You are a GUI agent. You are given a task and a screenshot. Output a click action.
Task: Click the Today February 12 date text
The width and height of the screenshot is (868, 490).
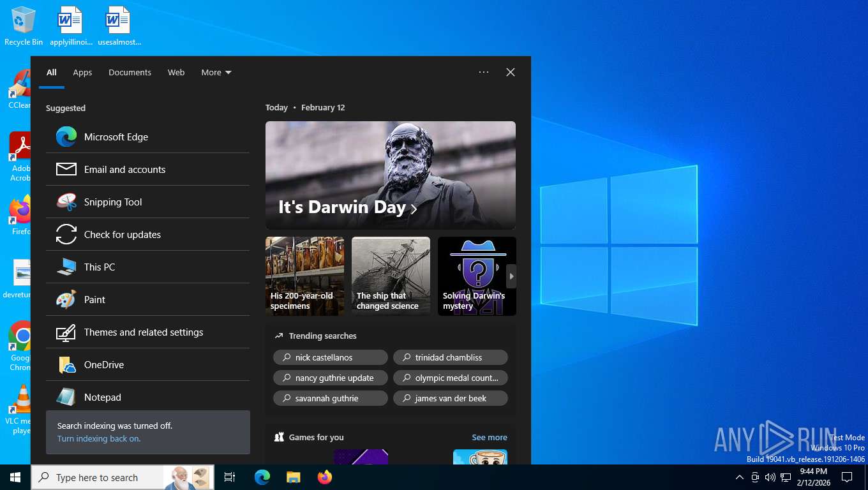coord(305,107)
